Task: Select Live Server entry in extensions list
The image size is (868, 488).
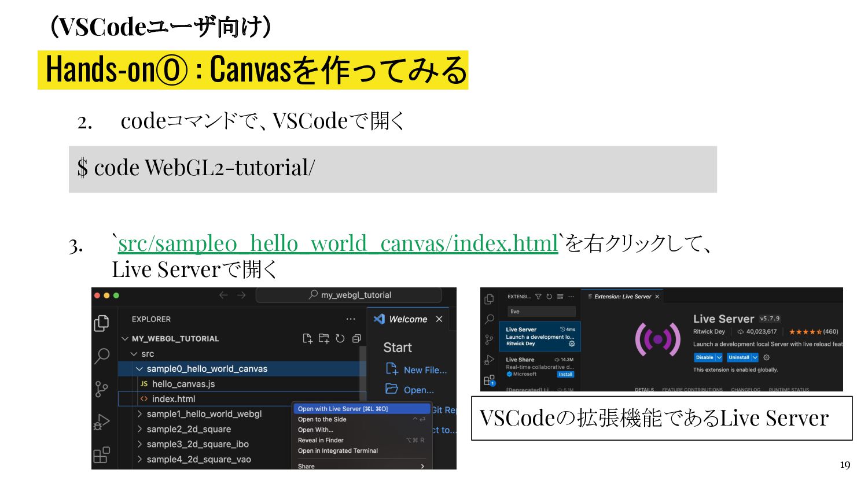Action: point(540,337)
